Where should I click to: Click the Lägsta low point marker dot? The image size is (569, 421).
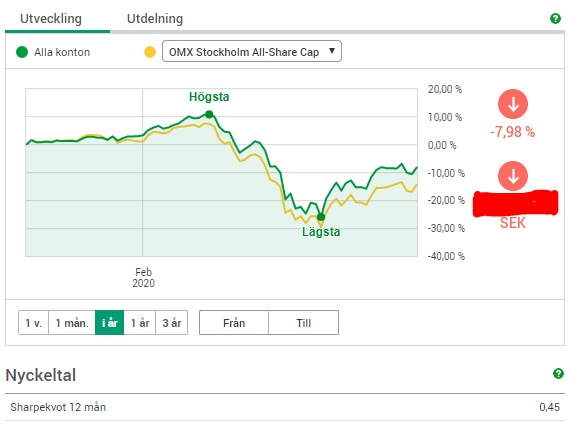[x=321, y=217]
